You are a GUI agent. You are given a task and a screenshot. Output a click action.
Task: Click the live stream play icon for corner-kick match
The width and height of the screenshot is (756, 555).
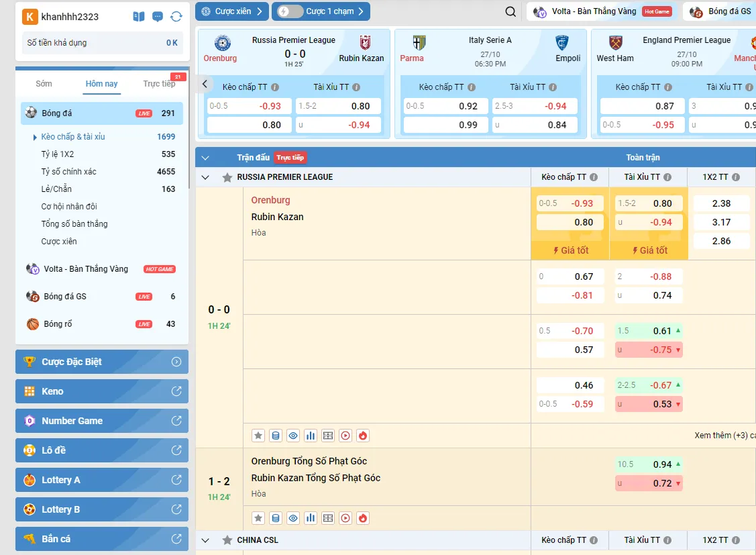point(345,518)
